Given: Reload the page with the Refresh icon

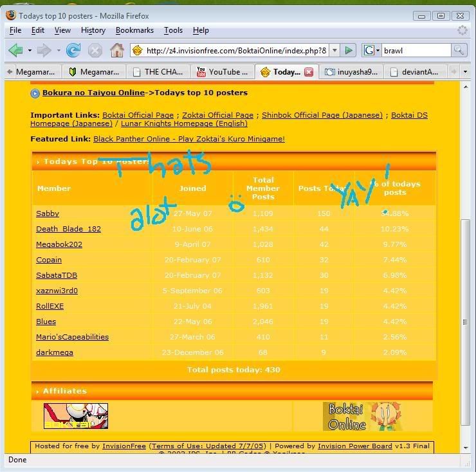Looking at the screenshot, I should pyautogui.click(x=73, y=50).
